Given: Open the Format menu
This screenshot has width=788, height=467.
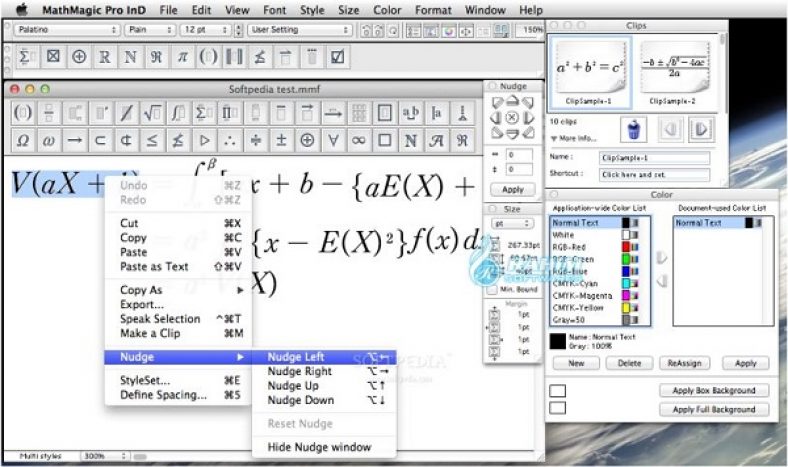Looking at the screenshot, I should [433, 10].
